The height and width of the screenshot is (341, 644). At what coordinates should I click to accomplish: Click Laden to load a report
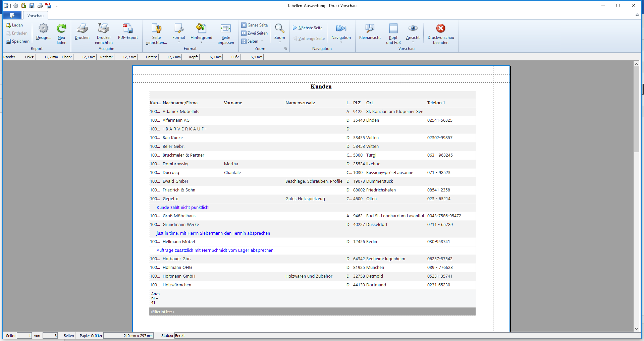tap(14, 25)
